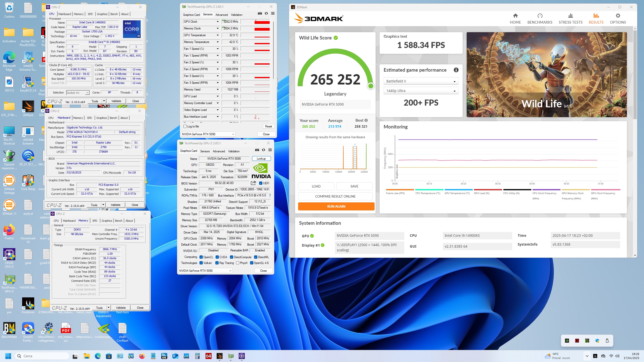The width and height of the screenshot is (644, 362).
Task: Expand GPU Load sensor dropdown
Action: click(218, 96)
